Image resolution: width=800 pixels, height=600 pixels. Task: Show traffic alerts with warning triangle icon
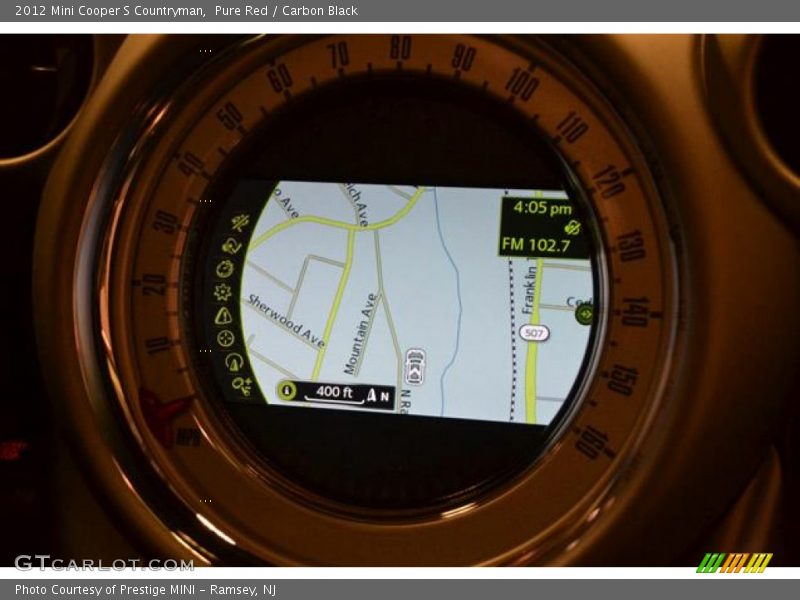tap(223, 315)
